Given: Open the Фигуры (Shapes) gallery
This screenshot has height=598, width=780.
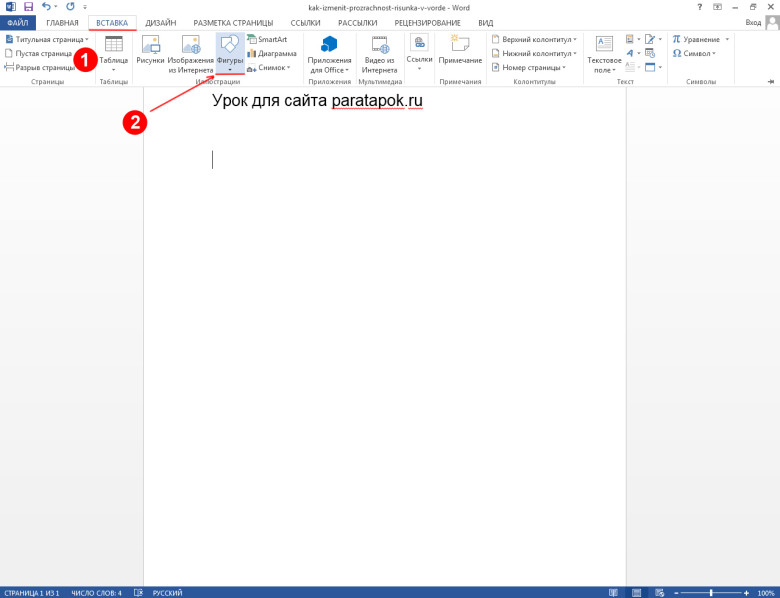Looking at the screenshot, I should [x=229, y=51].
